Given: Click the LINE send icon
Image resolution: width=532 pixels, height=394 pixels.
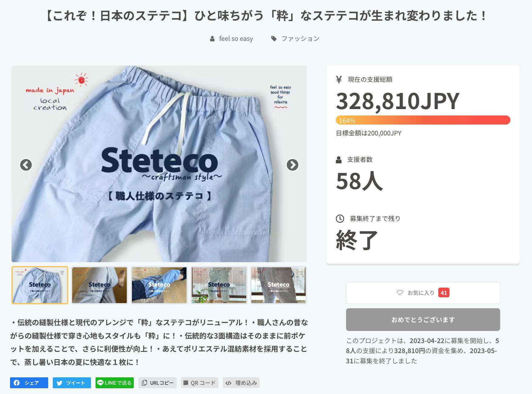Looking at the screenshot, I should click(100, 382).
